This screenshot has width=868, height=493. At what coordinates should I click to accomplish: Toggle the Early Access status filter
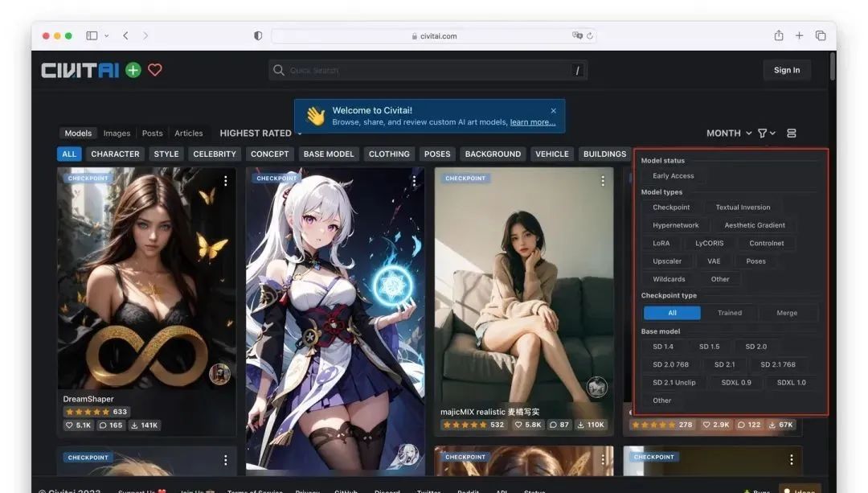coord(674,175)
